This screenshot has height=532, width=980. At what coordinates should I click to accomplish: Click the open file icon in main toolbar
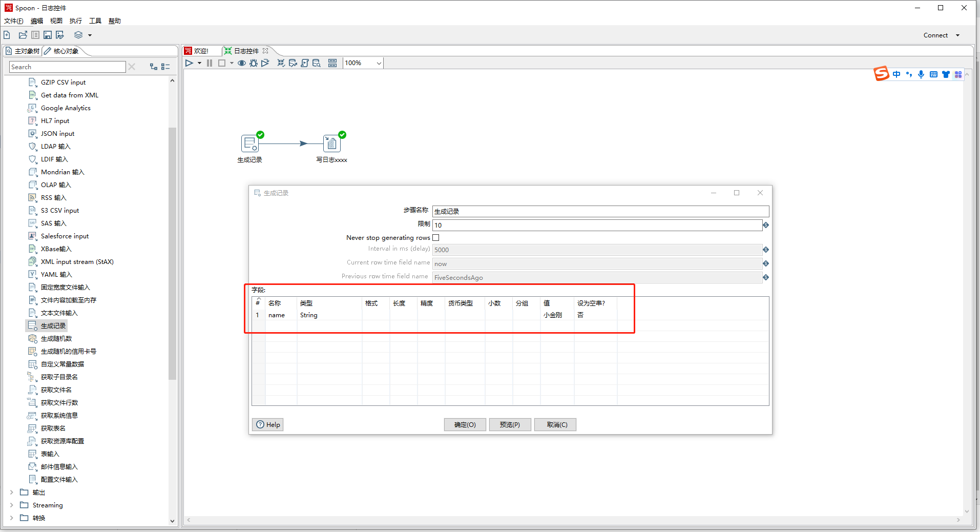[23, 35]
